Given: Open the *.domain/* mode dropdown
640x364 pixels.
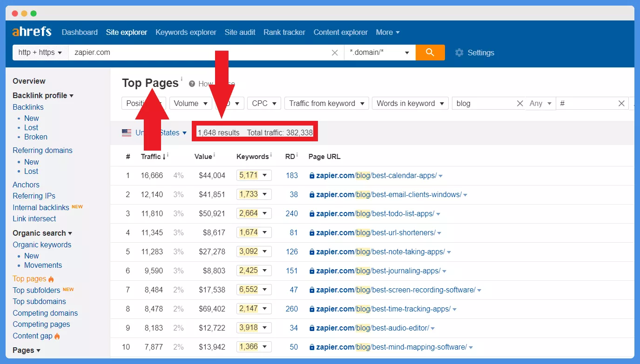Looking at the screenshot, I should tap(380, 53).
